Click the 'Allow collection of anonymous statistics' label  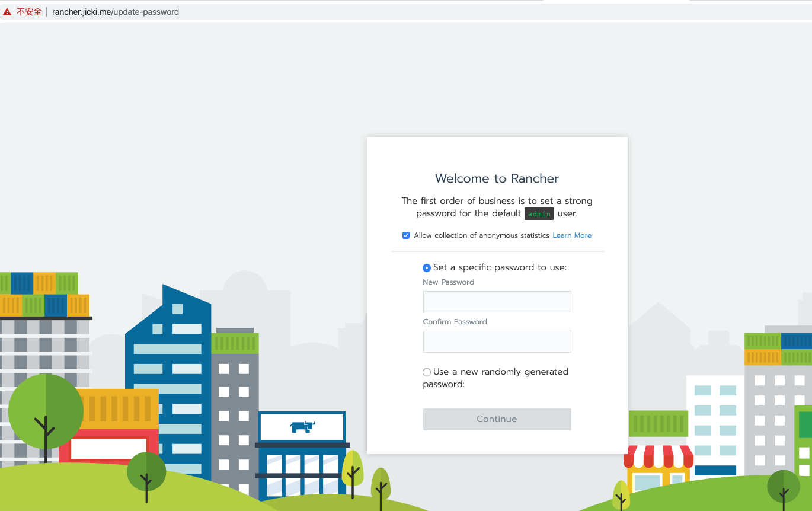tap(481, 235)
